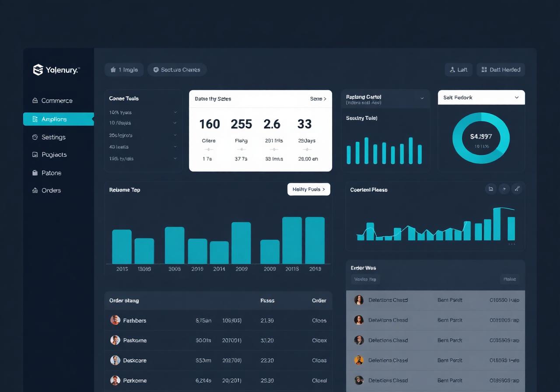This screenshot has height=392, width=560.
Task: Click the 22.20 cell in Deskcore row
Action: [x=267, y=360]
